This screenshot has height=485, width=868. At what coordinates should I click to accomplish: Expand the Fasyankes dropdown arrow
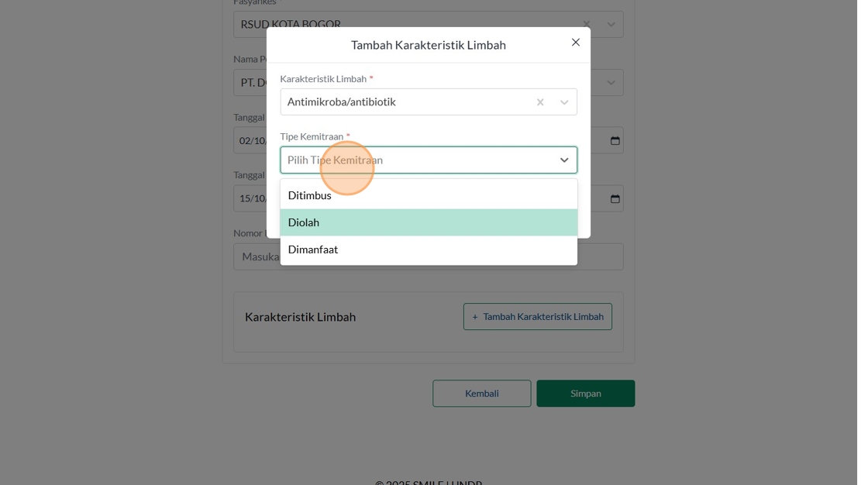coord(611,24)
